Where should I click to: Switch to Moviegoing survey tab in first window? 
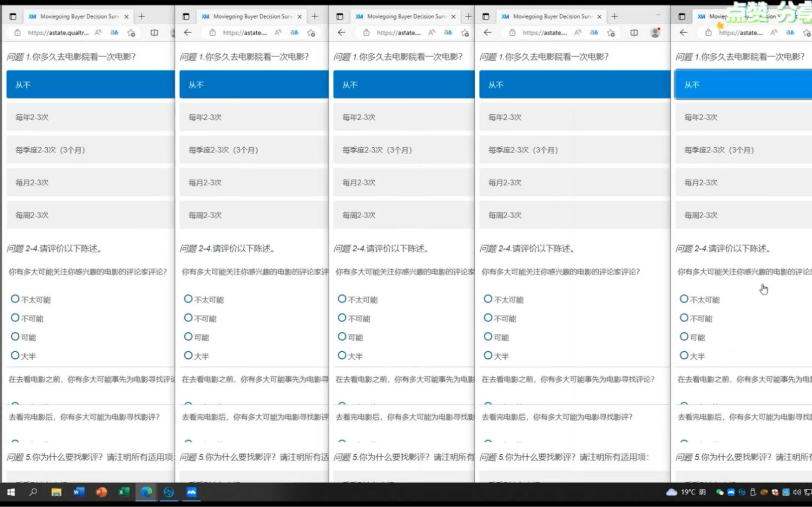click(79, 16)
